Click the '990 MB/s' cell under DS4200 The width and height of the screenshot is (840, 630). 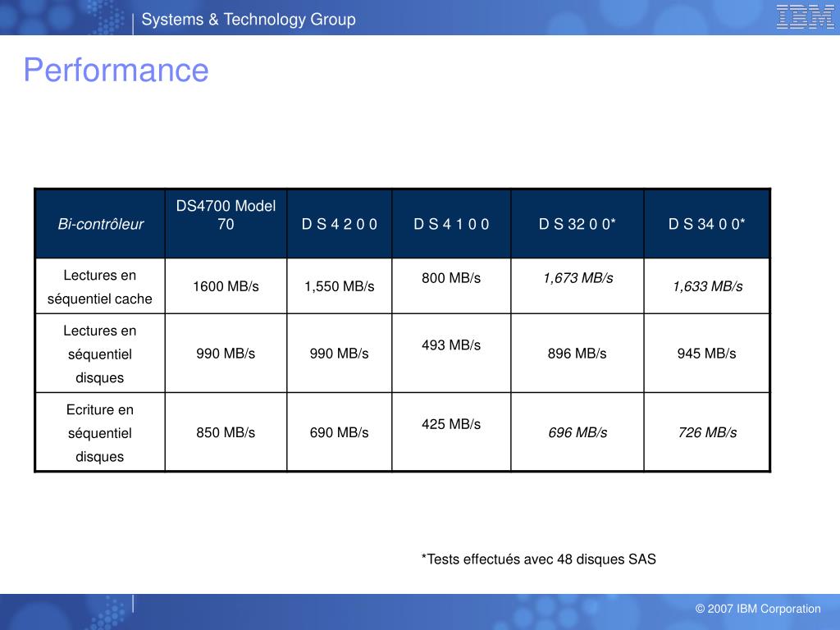coord(339,354)
